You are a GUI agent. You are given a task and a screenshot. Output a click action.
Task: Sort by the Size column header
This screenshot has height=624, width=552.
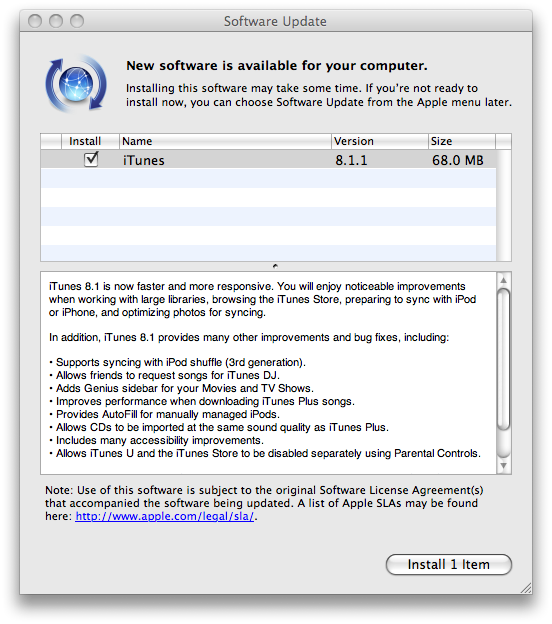pos(462,141)
